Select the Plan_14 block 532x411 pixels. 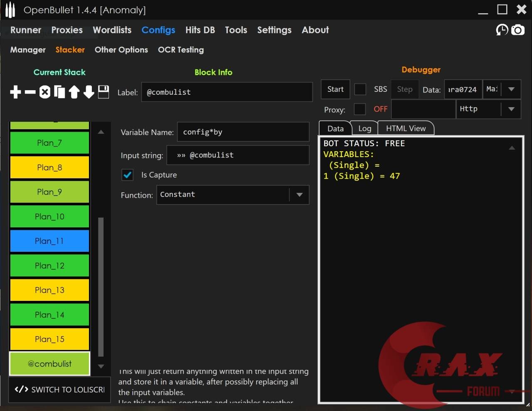[x=49, y=315]
